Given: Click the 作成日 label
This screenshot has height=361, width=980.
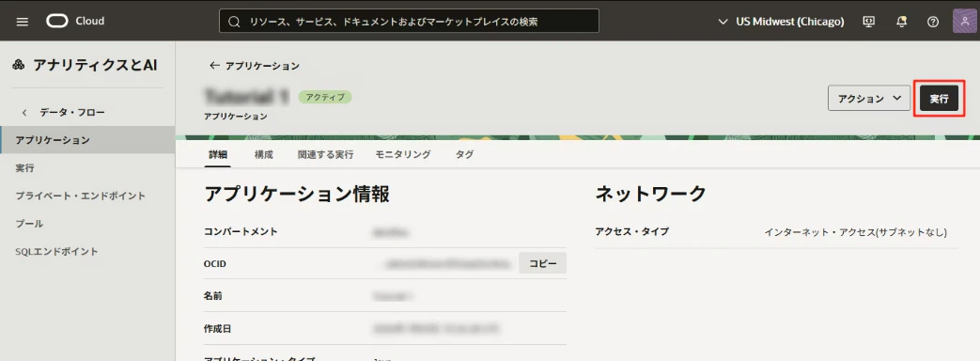Looking at the screenshot, I should pyautogui.click(x=217, y=328).
